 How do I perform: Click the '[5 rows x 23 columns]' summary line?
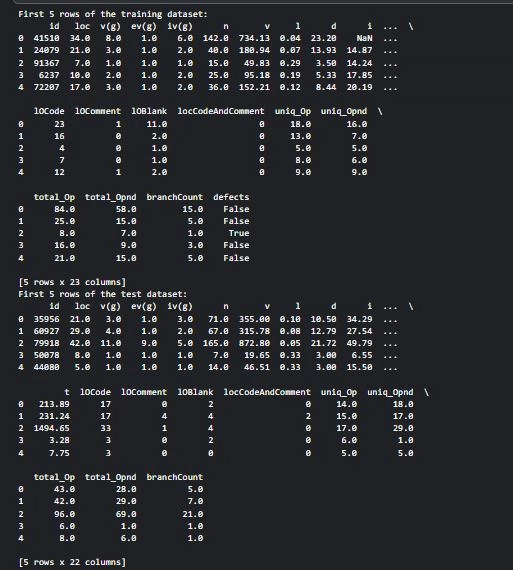point(72,282)
